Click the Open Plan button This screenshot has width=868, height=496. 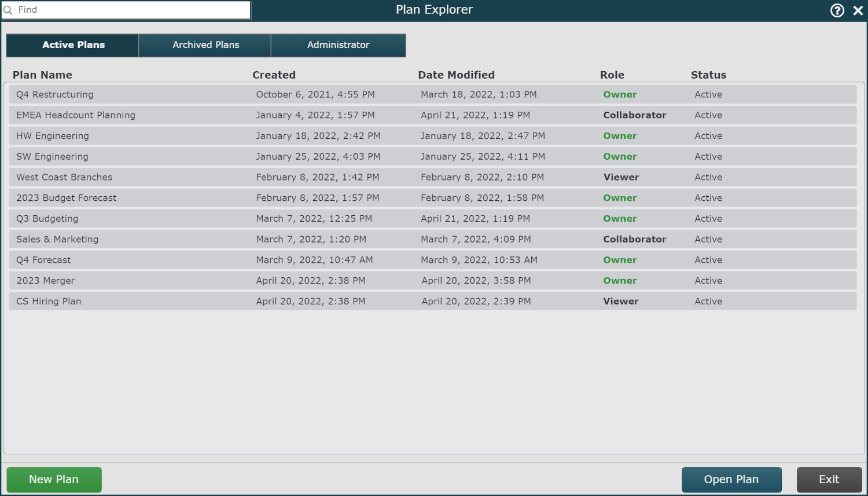pyautogui.click(x=731, y=479)
